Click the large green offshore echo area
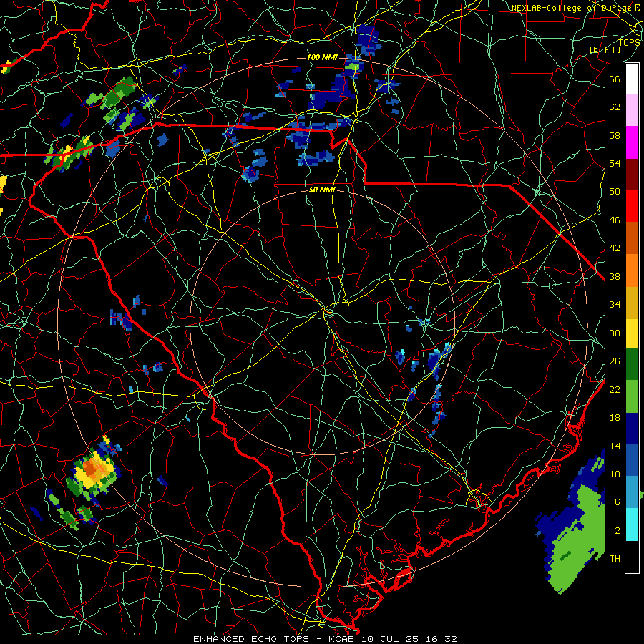Viewport: 644px width, 644px height. click(578, 537)
